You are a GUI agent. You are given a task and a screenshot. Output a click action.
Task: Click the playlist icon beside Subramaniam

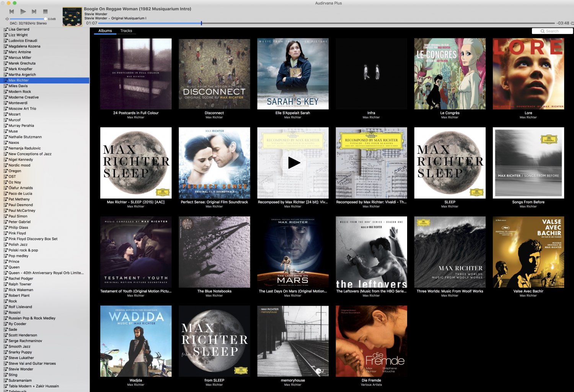5,381
